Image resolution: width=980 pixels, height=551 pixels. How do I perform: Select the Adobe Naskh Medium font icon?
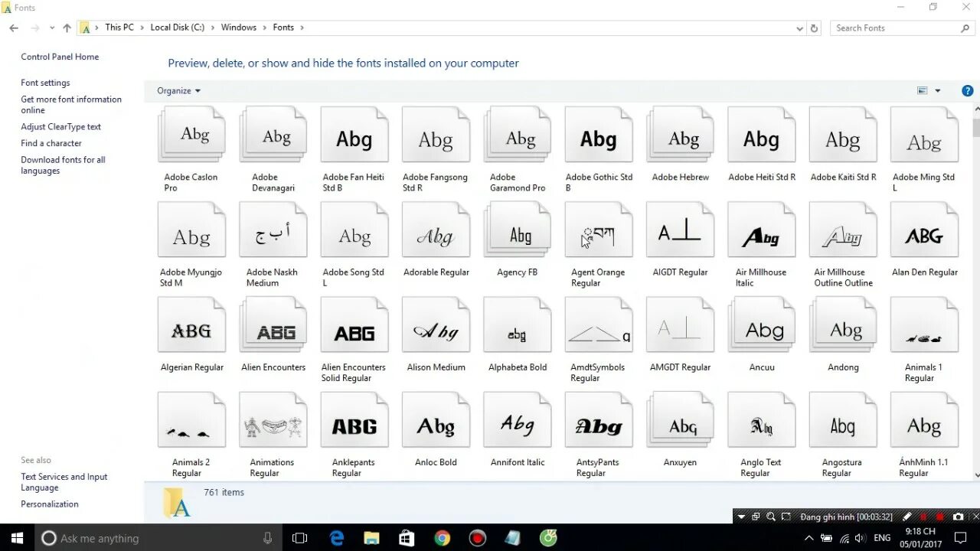click(x=273, y=230)
